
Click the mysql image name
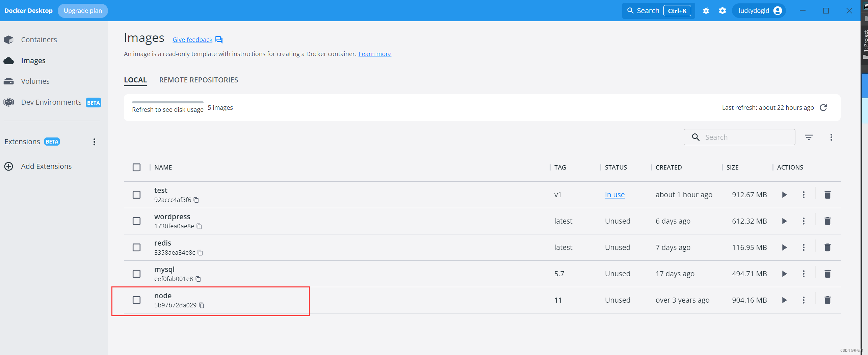tap(164, 270)
